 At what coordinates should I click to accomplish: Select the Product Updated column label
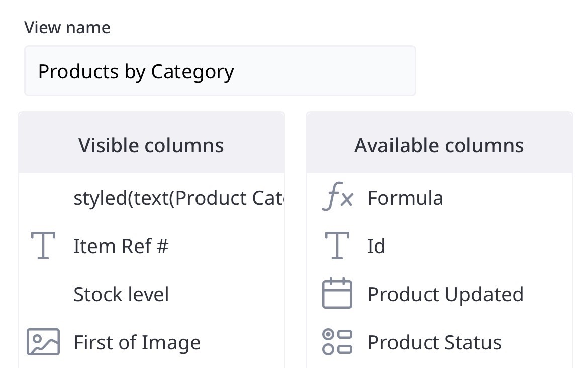445,294
